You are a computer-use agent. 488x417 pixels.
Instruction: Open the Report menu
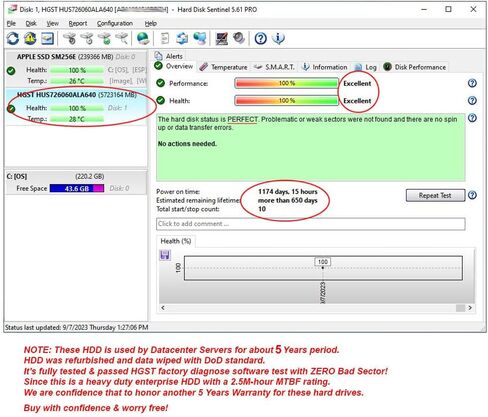click(78, 23)
